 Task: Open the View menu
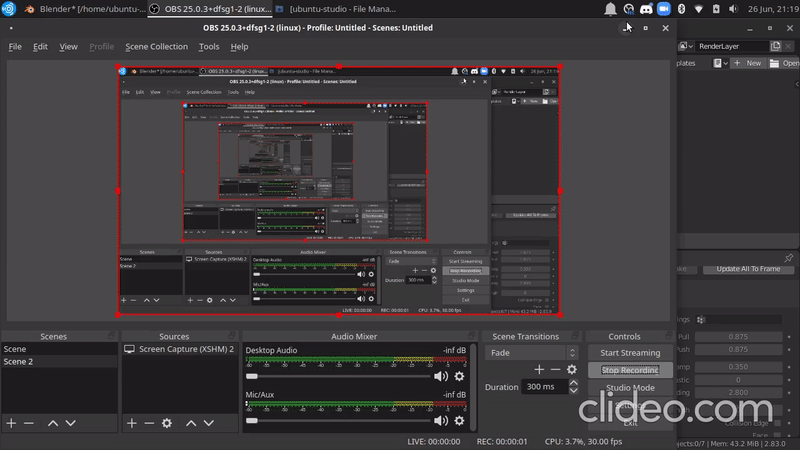tap(68, 46)
